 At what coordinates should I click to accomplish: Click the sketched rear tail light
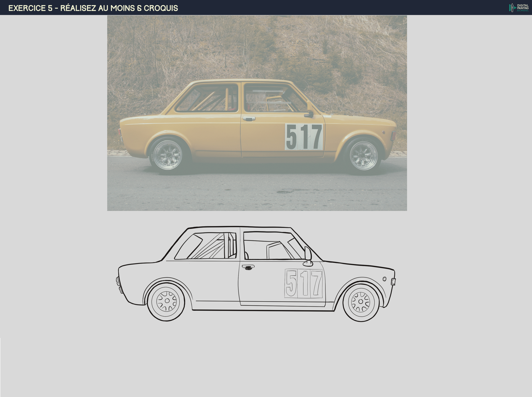(118, 280)
